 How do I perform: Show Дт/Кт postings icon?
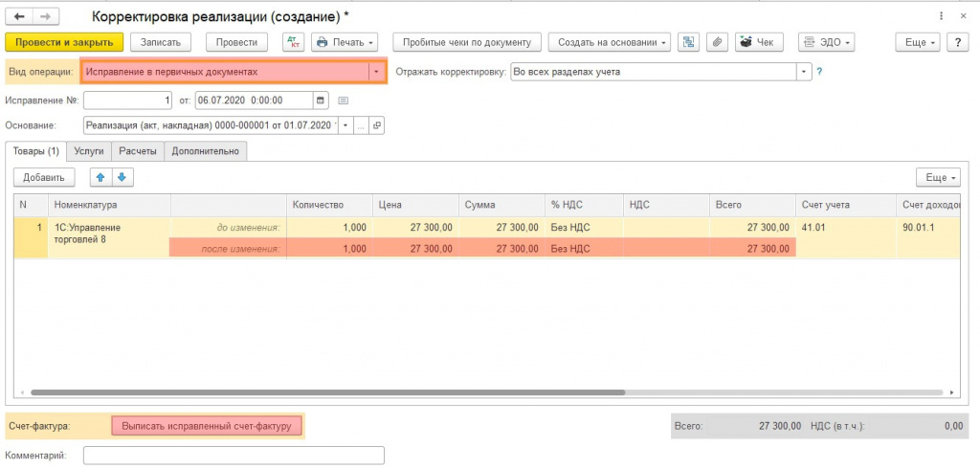coord(292,42)
